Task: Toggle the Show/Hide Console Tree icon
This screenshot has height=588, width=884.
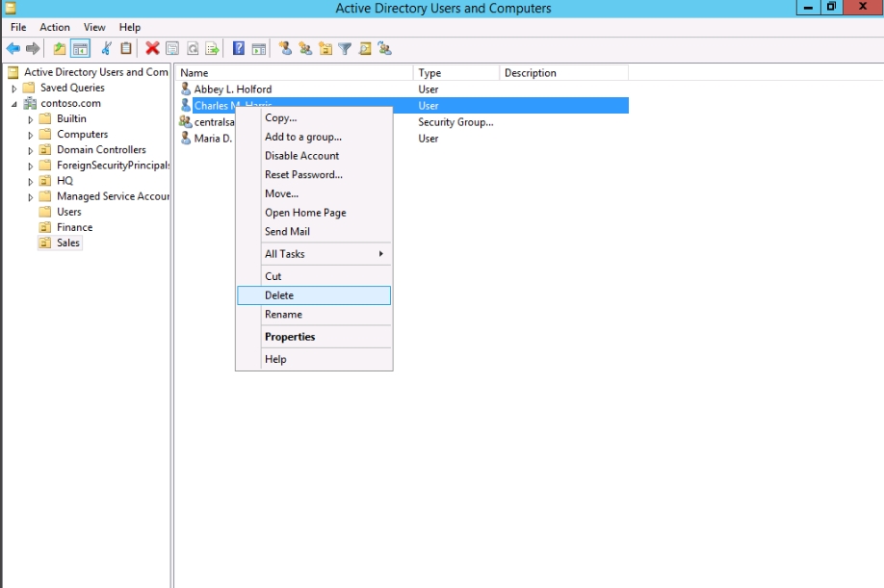Action: coord(81,49)
